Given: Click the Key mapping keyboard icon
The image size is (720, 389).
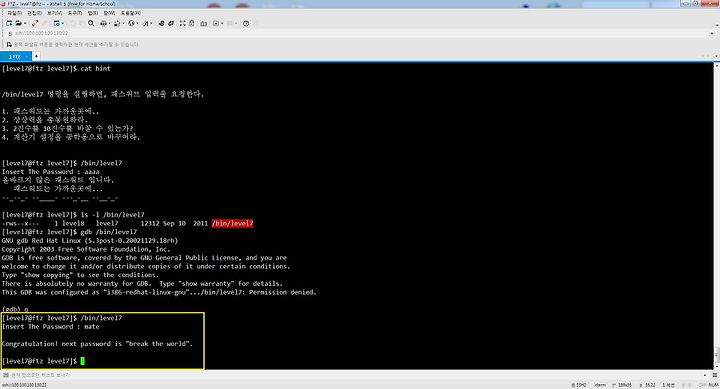Looking at the screenshot, I should tap(203, 23).
